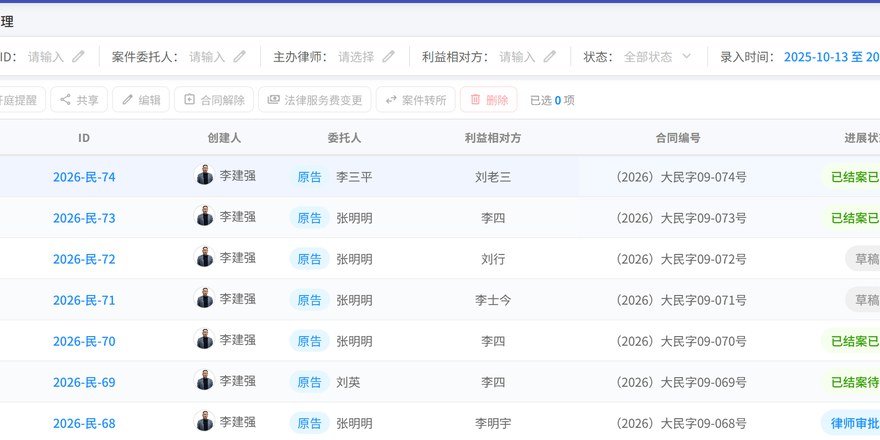Click opposing party 刘老三
The image size is (880, 440).
tap(493, 177)
